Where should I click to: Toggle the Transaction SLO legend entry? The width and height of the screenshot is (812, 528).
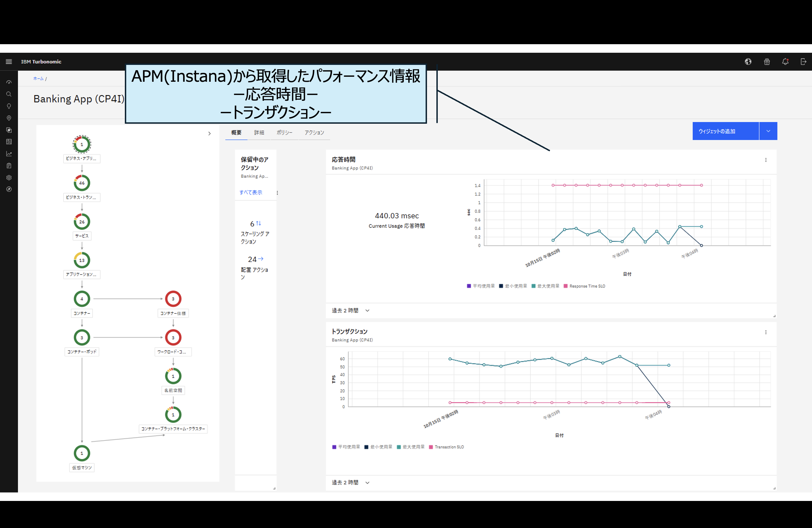click(450, 447)
